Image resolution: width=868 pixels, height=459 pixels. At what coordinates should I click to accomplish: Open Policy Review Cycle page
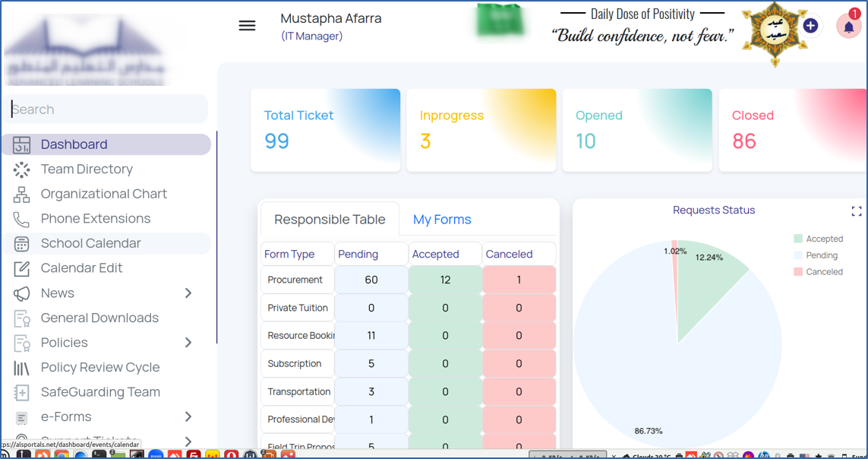point(99,367)
